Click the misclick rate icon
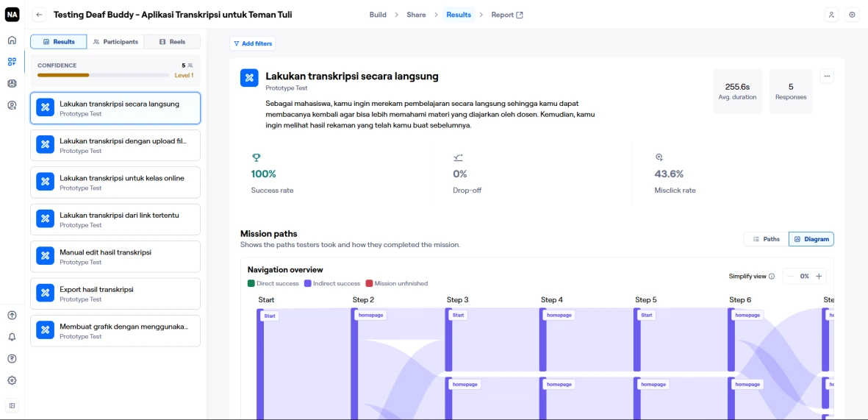Image resolution: width=868 pixels, height=420 pixels. pyautogui.click(x=659, y=157)
